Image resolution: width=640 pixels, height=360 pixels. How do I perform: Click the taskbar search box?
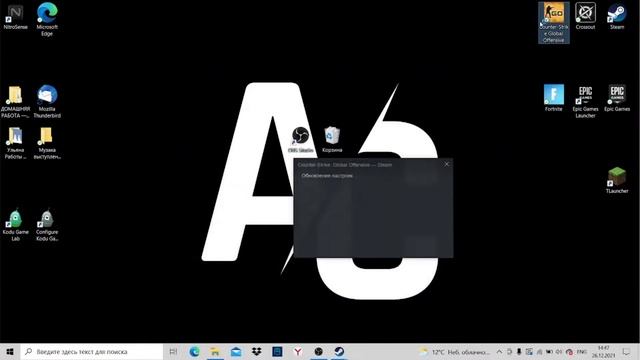(x=92, y=351)
